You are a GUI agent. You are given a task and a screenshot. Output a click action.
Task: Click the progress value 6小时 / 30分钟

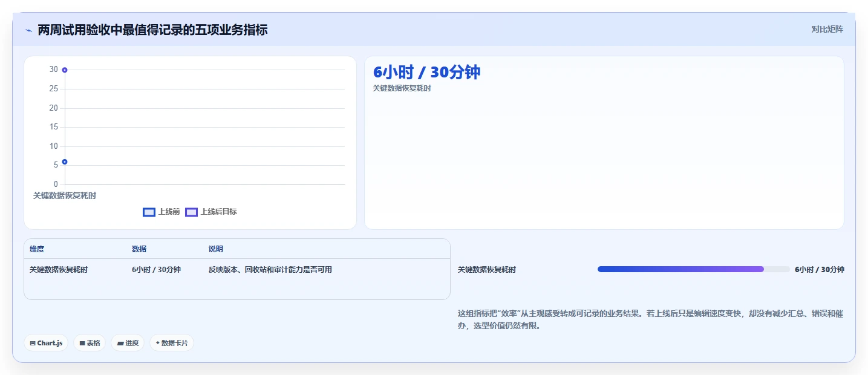[820, 270]
